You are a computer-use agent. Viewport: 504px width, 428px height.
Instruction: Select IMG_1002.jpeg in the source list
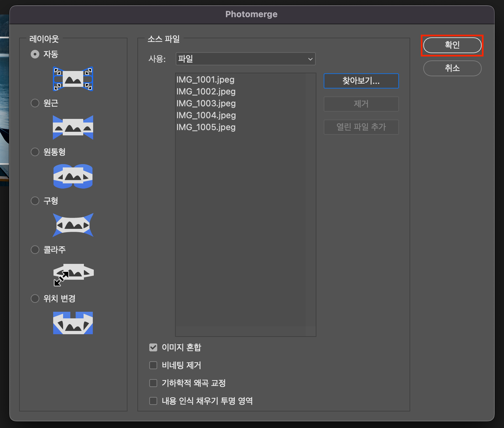[x=206, y=91]
